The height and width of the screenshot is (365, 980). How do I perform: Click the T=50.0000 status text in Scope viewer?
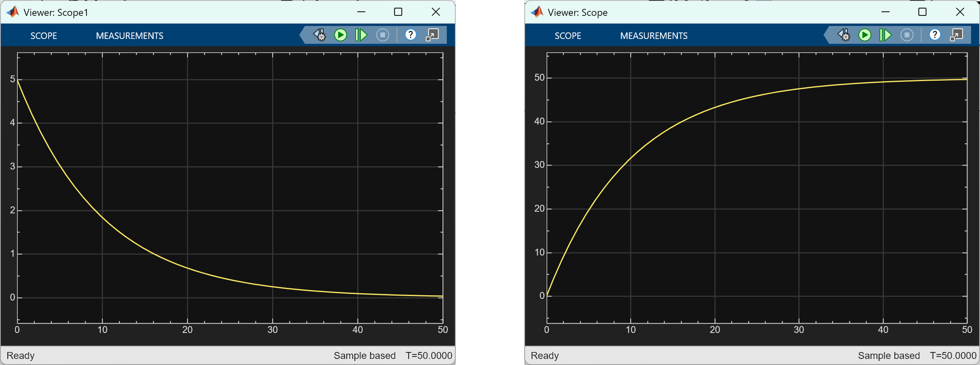(x=953, y=355)
